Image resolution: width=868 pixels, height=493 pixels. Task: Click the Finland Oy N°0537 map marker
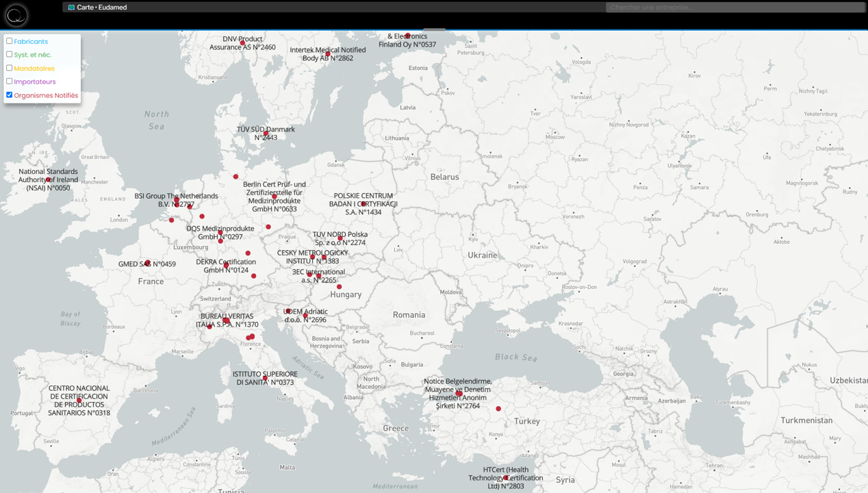tap(407, 36)
